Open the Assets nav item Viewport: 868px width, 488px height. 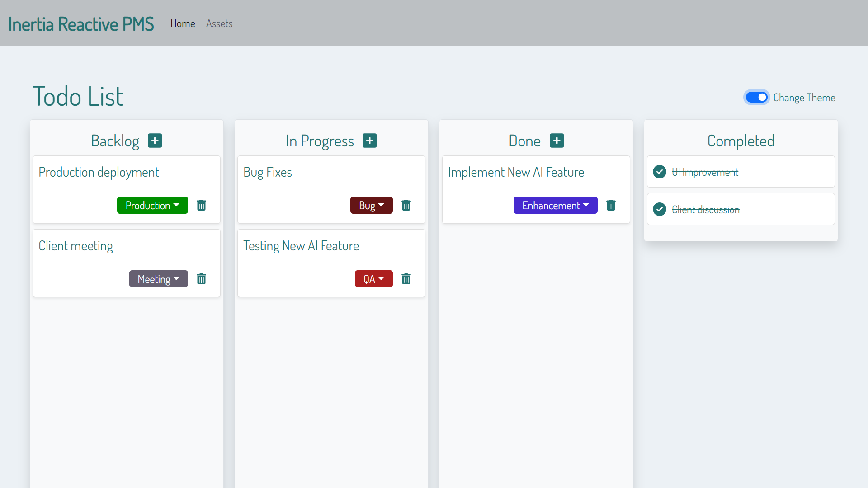pos(219,23)
